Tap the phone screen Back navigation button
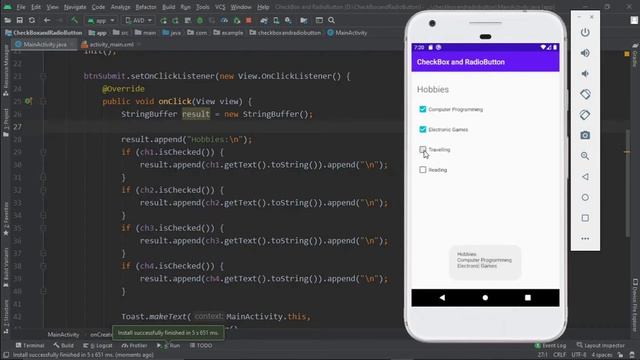 (442, 298)
